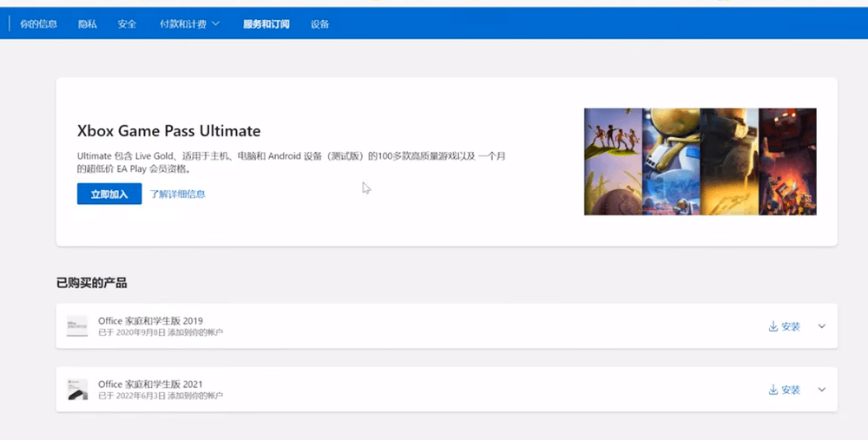Image resolution: width=868 pixels, height=440 pixels.
Task: Expand the Office 家庭和学生版 2021 details chevron
Action: 822,391
